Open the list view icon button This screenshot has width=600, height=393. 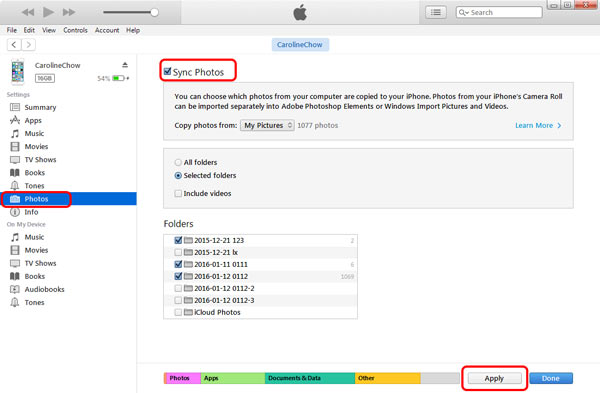435,12
